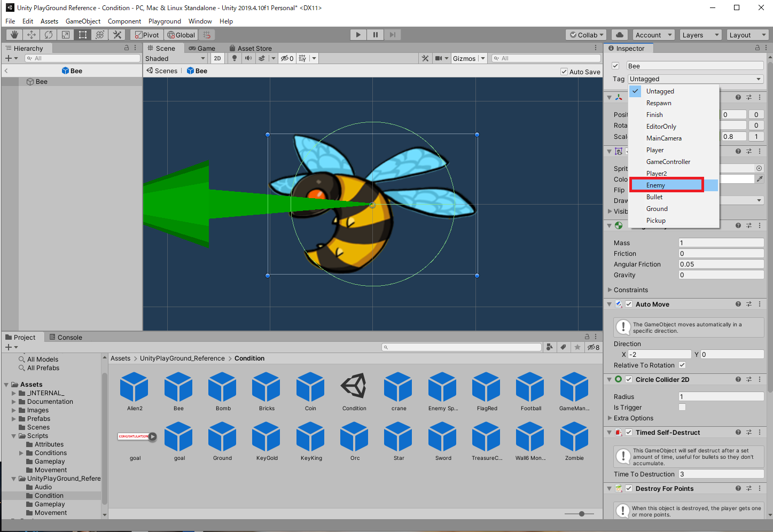
Task: Click the cloud services icon
Action: (x=620, y=35)
